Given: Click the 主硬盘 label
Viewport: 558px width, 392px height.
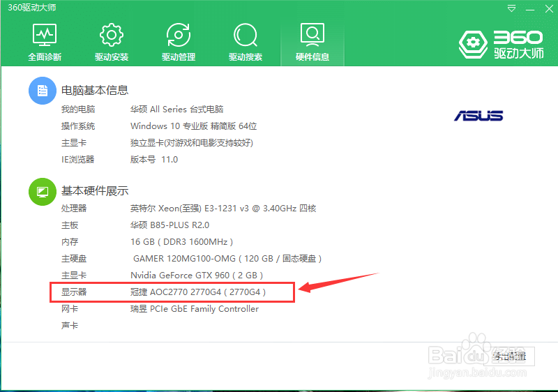Looking at the screenshot, I should pos(74,259).
